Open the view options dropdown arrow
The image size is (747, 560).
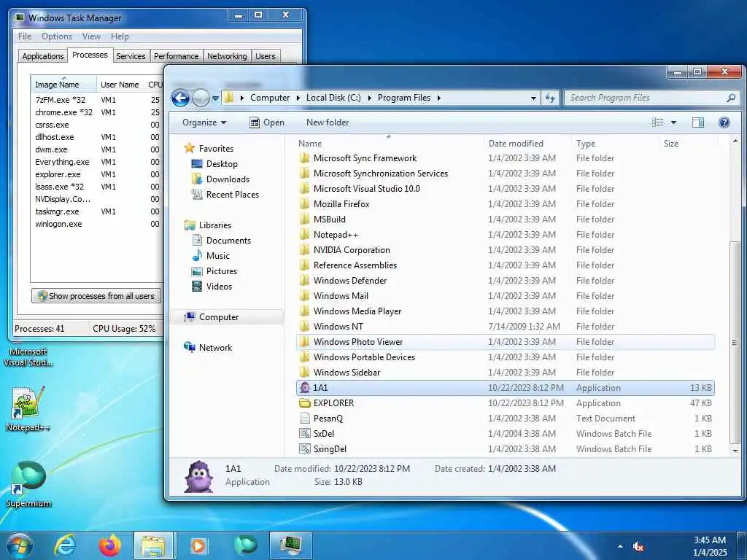point(673,122)
